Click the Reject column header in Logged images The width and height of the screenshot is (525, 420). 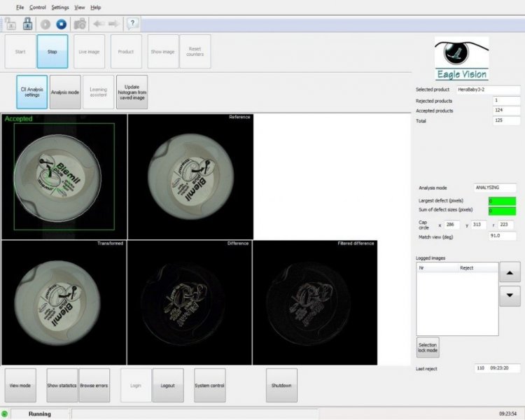tap(478, 268)
